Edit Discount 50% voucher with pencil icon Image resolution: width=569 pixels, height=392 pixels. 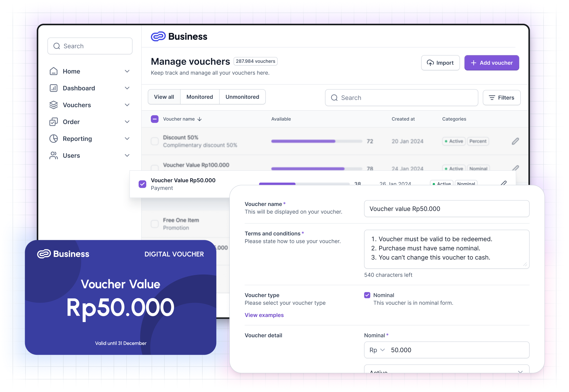[515, 141]
